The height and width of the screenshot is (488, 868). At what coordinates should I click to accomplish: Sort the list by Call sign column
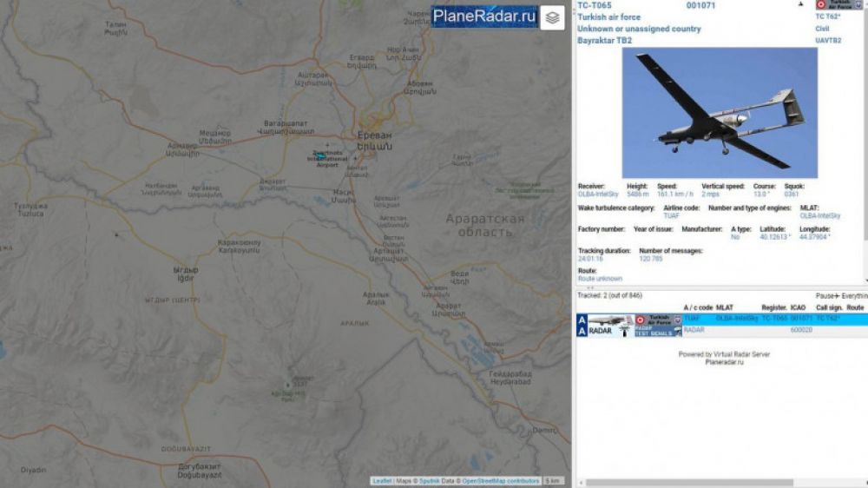pos(828,307)
